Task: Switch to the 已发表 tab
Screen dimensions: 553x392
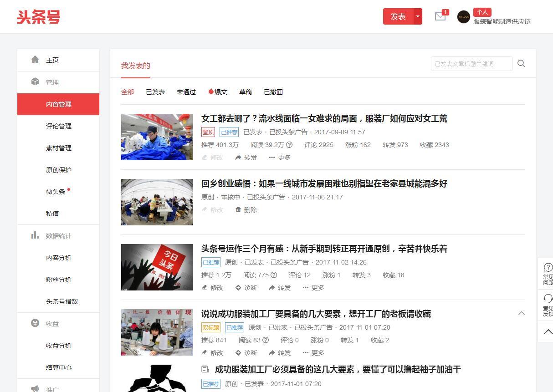Action: coord(155,92)
